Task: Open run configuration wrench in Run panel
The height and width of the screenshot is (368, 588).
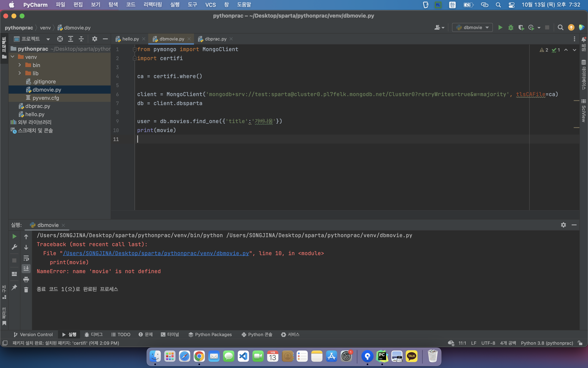Action: [14, 247]
